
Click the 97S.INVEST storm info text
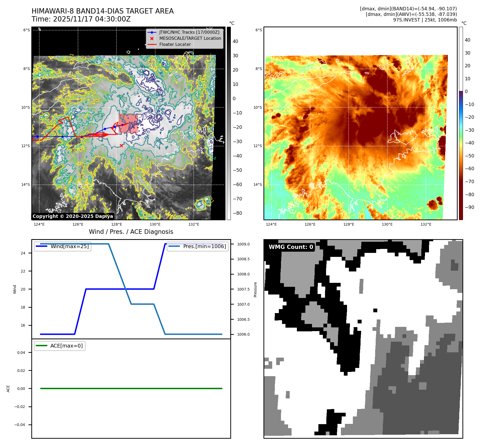click(x=425, y=20)
